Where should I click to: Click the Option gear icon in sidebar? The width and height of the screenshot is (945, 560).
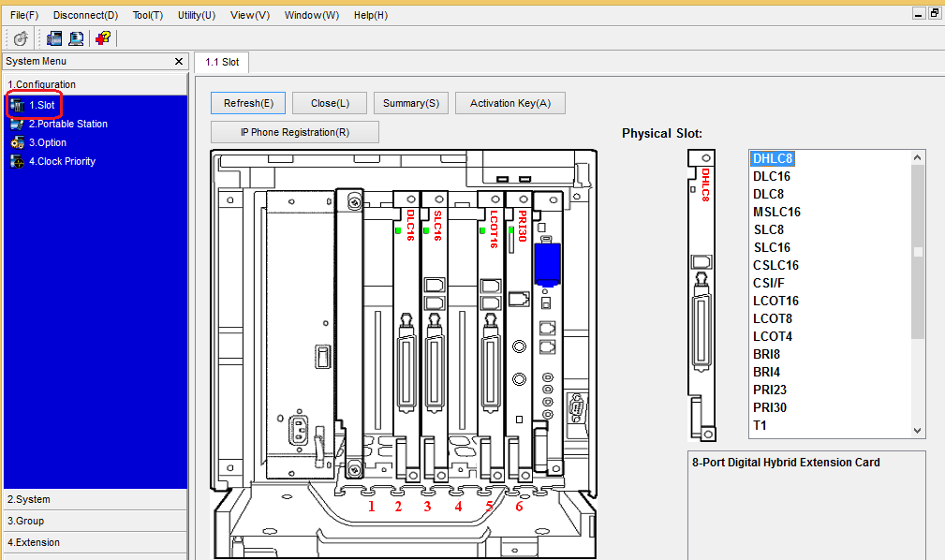pyautogui.click(x=18, y=142)
